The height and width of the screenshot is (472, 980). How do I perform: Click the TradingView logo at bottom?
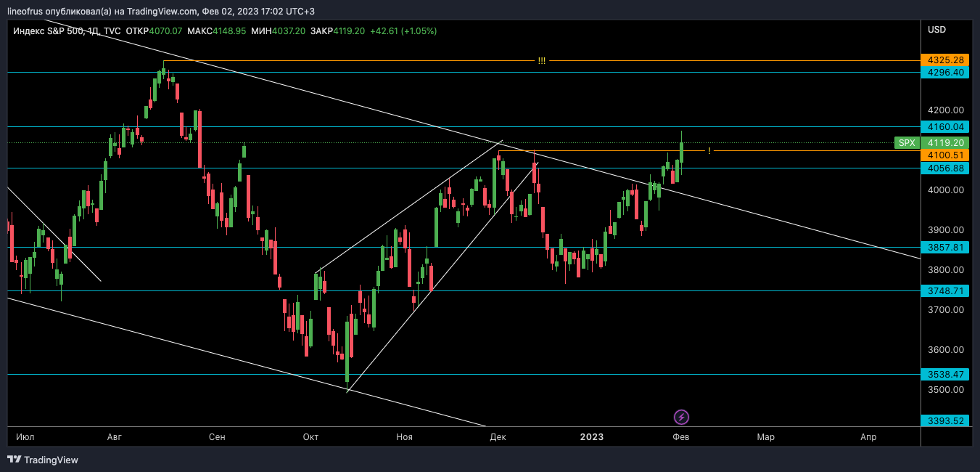pyautogui.click(x=43, y=460)
